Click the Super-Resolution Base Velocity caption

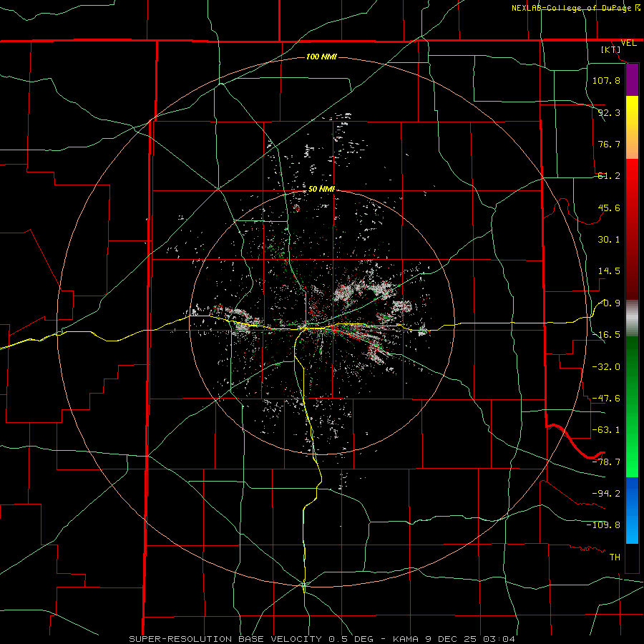(321, 639)
